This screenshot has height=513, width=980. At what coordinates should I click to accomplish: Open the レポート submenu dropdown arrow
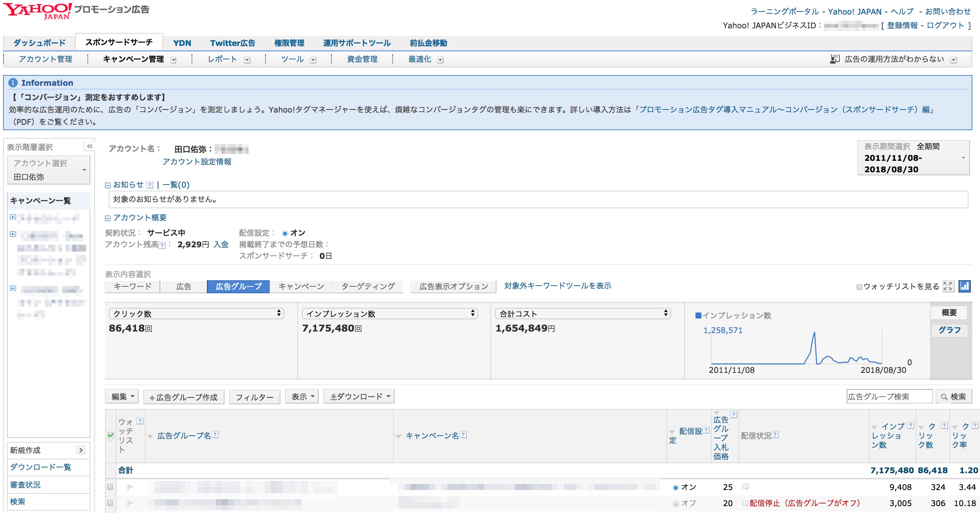tap(247, 60)
